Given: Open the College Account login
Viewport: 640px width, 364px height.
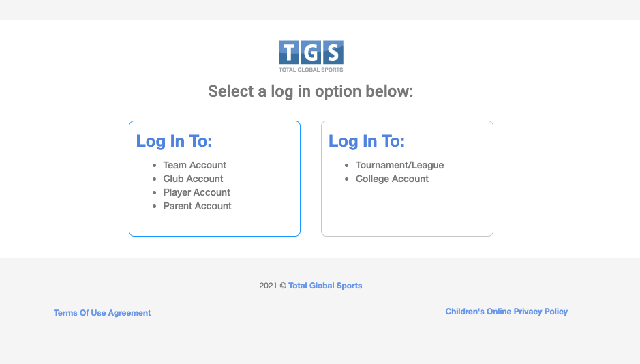Looking at the screenshot, I should pos(392,179).
